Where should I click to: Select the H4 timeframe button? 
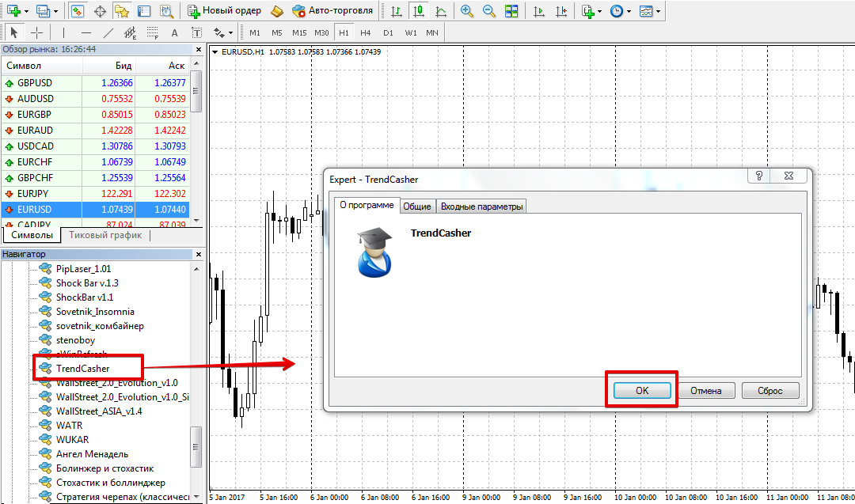(x=365, y=33)
